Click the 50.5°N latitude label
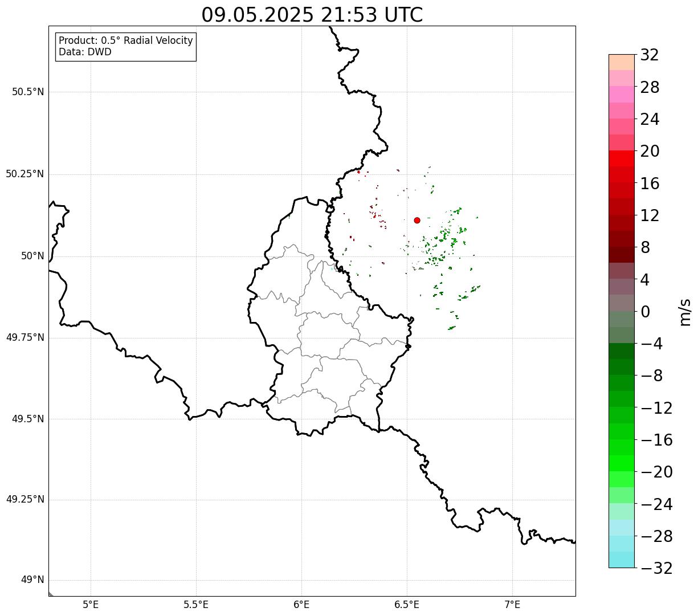698x616 pixels. [28, 92]
